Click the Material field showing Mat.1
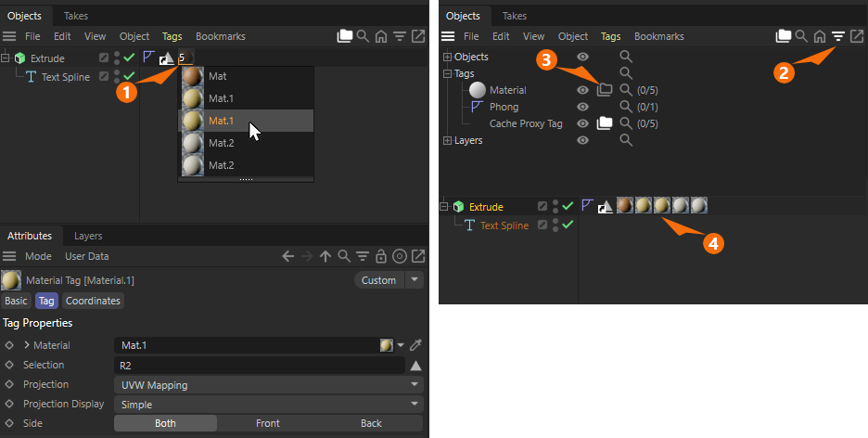This screenshot has height=438, width=868. point(247,345)
